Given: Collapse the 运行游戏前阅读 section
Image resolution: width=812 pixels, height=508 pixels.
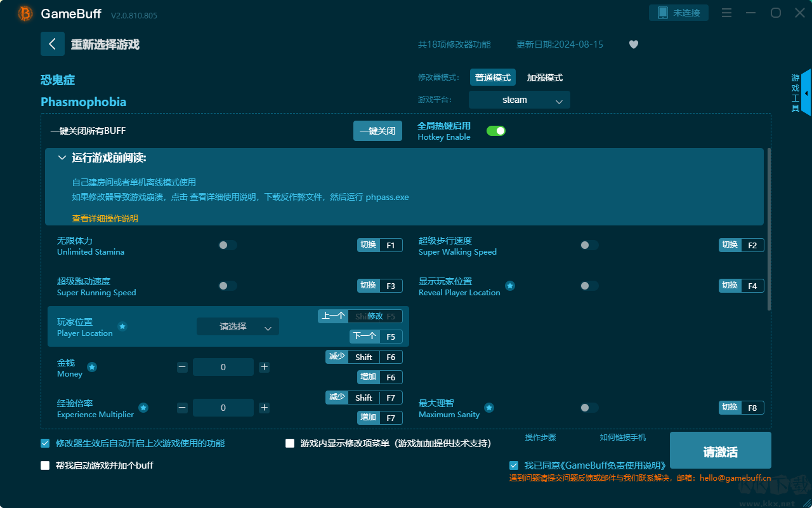Looking at the screenshot, I should (62, 157).
